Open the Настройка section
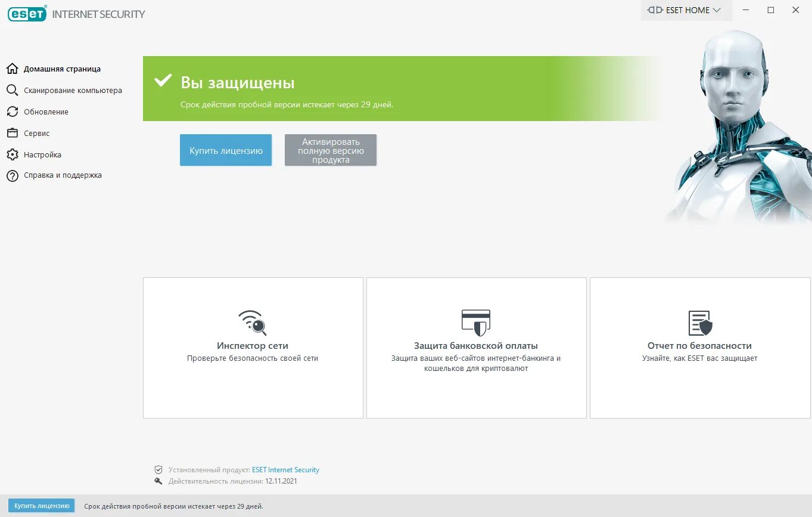The height and width of the screenshot is (517, 812). point(42,155)
